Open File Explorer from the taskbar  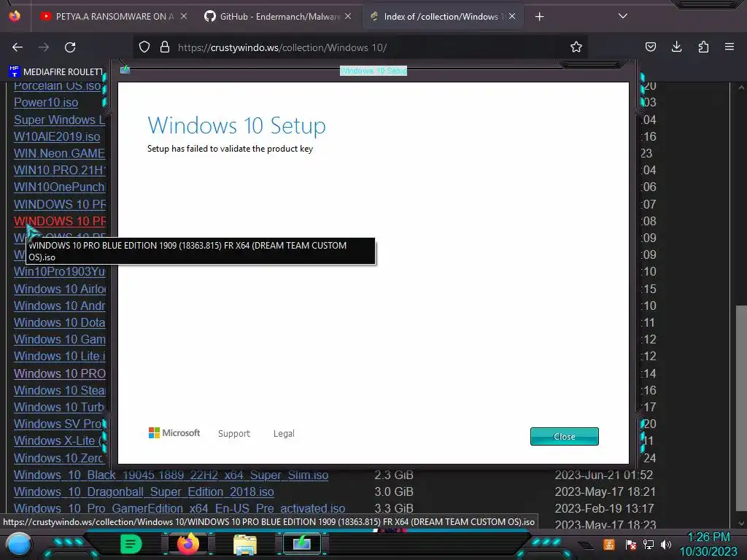(245, 544)
